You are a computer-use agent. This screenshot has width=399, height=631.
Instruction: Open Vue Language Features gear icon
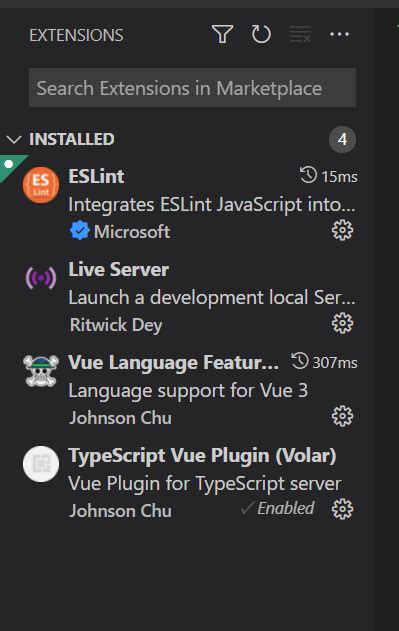342,417
